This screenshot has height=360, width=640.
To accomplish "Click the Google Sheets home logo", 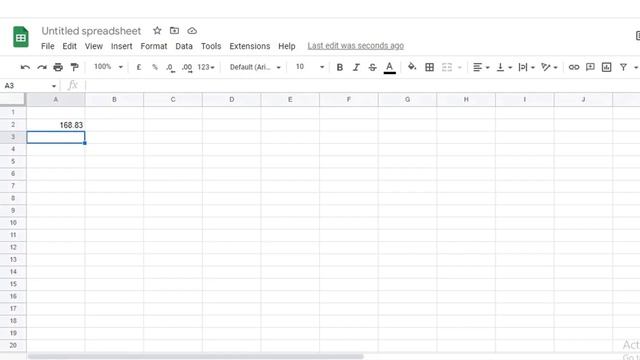I will (21, 37).
